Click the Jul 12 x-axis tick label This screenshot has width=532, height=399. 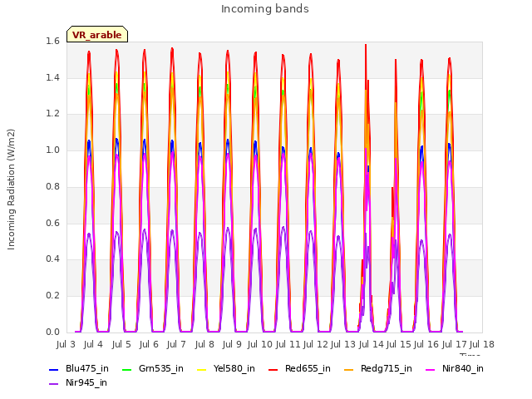coord(316,344)
